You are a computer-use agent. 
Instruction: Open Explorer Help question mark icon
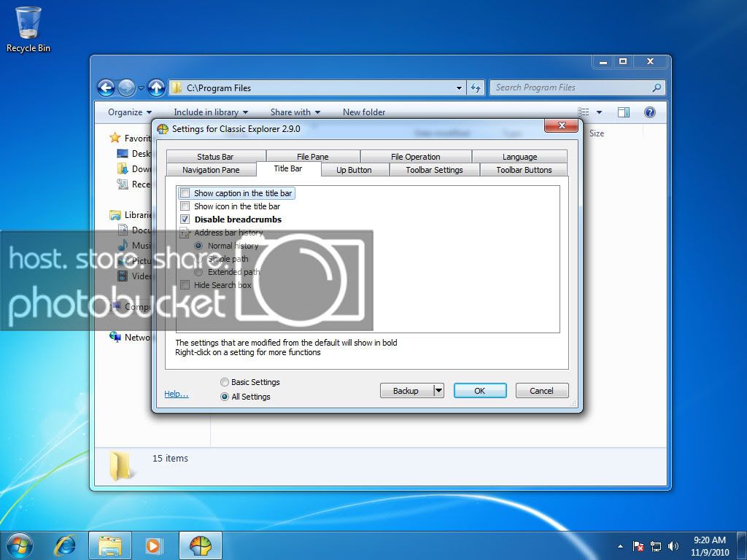click(x=649, y=112)
